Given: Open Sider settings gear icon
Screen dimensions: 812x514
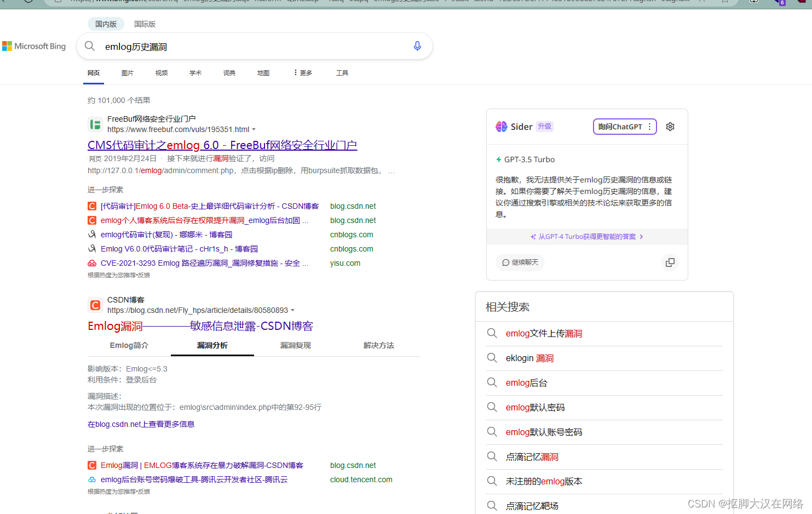Looking at the screenshot, I should click(x=670, y=127).
